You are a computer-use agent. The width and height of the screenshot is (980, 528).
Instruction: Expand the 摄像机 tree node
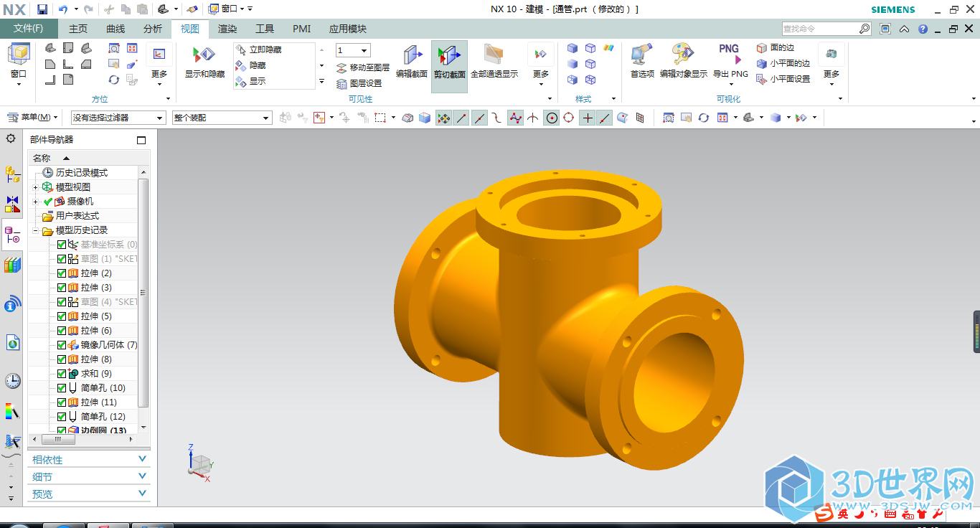coord(35,202)
